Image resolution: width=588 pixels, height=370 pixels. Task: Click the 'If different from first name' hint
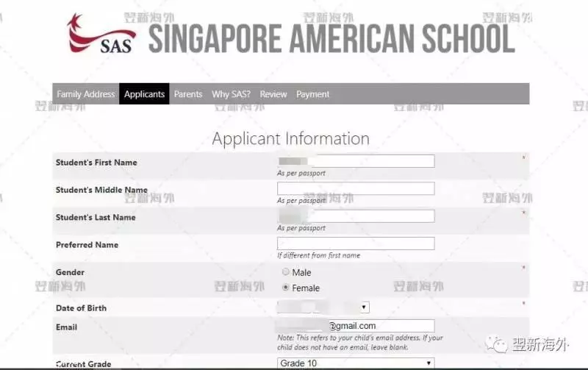pyautogui.click(x=318, y=255)
